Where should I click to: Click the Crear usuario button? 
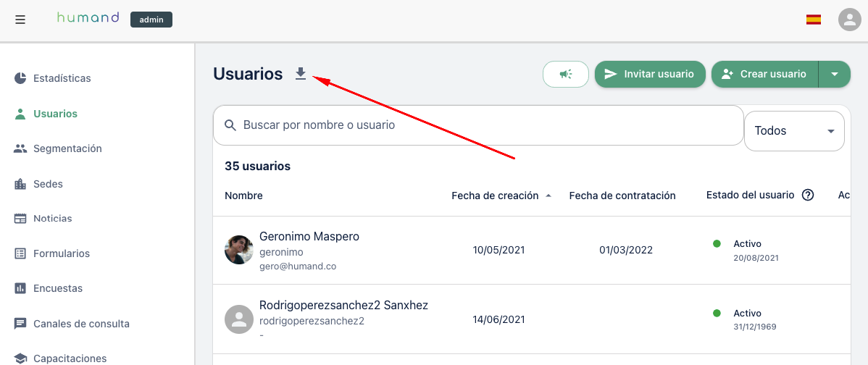point(764,74)
